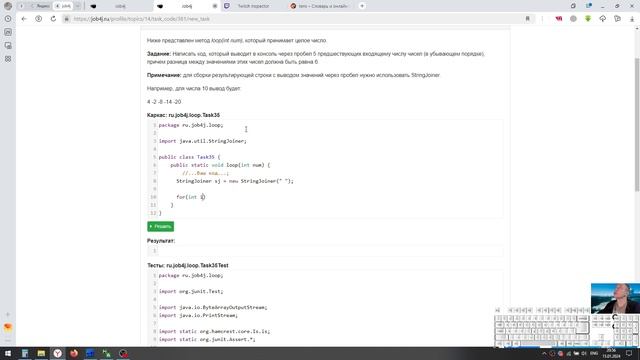Click the 'public class Task35 {' line
The height and width of the screenshot is (360, 640).
[189, 157]
